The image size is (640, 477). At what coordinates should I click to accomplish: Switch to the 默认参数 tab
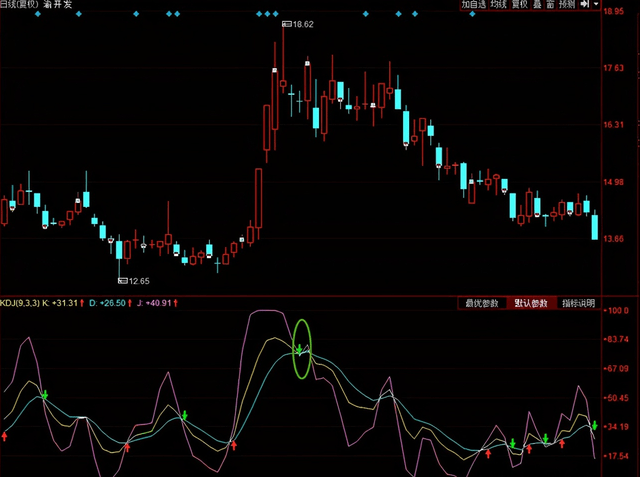click(x=531, y=303)
